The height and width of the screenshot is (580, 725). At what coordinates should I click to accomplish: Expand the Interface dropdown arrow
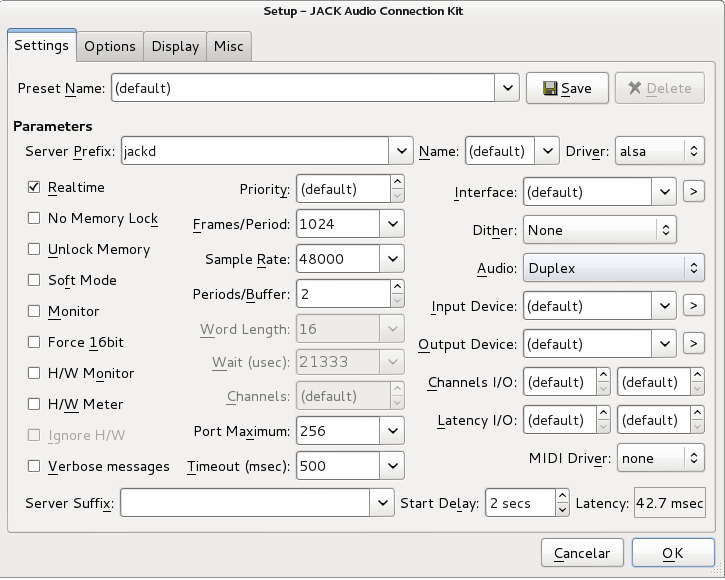point(664,191)
